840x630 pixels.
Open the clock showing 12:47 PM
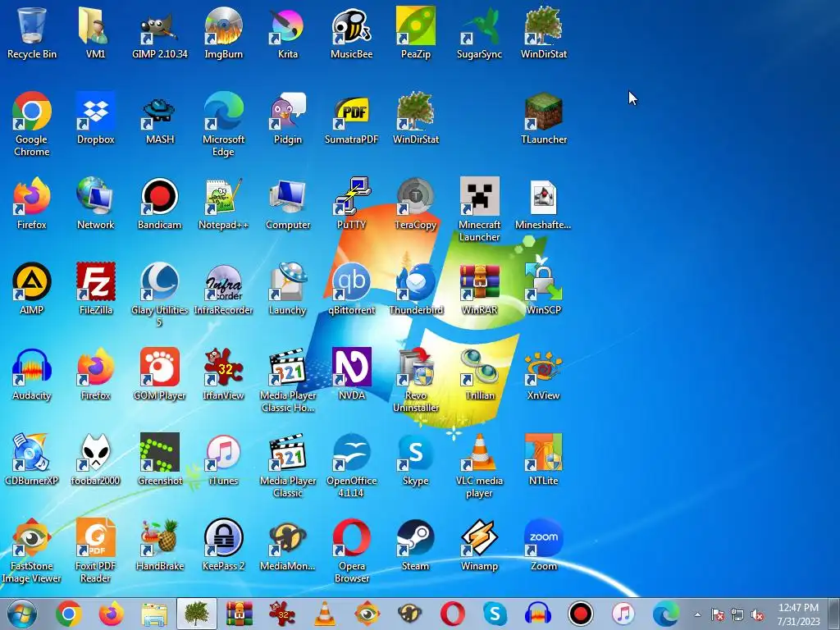tap(798, 614)
